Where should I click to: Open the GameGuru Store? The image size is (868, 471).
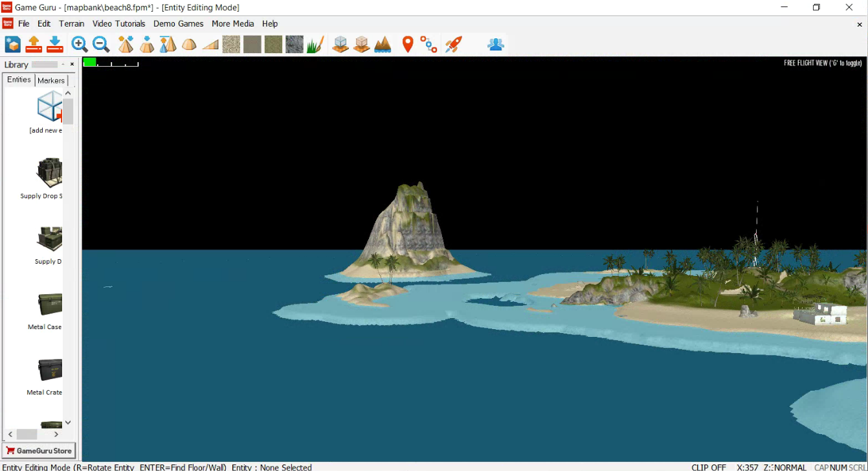click(x=39, y=450)
